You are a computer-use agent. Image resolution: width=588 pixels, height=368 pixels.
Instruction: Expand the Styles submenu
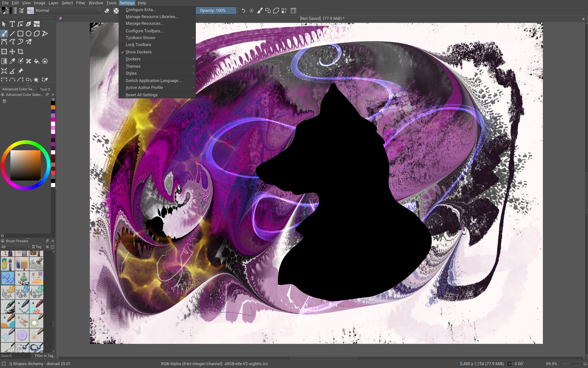(157, 73)
